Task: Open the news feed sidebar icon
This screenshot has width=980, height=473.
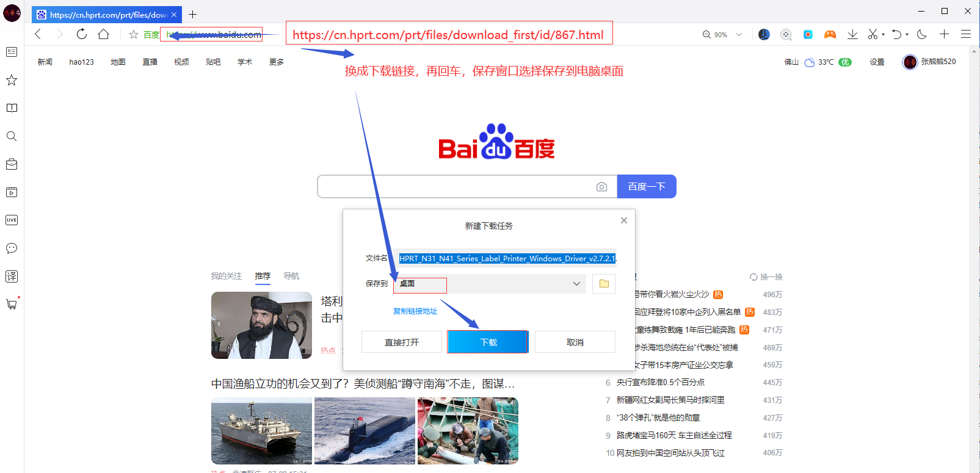Action: click(x=12, y=52)
